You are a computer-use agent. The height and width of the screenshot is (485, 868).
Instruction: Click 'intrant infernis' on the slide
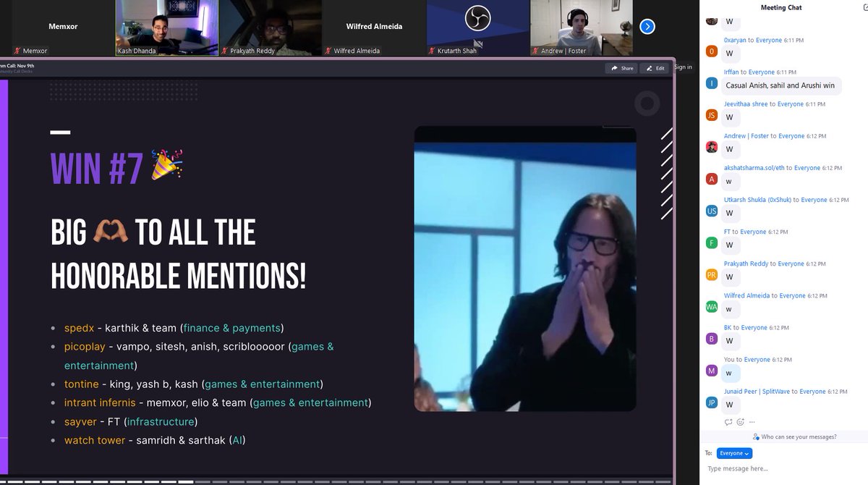pos(101,402)
